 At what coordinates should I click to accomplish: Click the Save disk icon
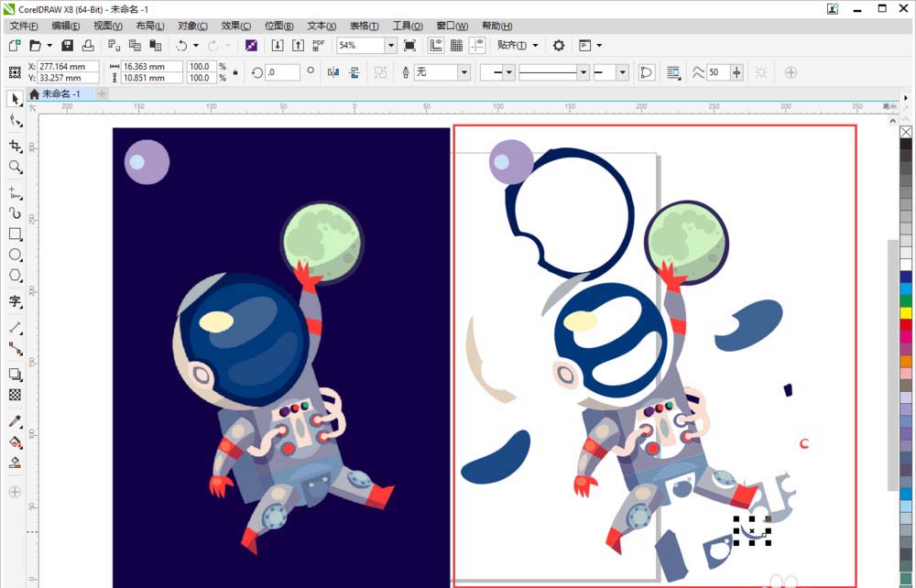(x=67, y=45)
